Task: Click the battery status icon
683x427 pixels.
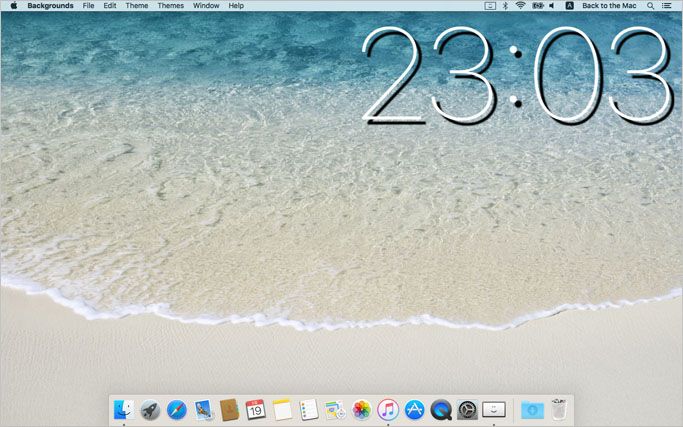Action: pyautogui.click(x=538, y=6)
